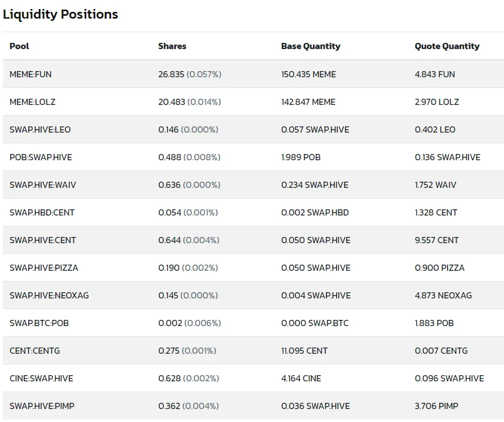The width and height of the screenshot is (504, 422).
Task: Select the SWAP.HBD:CENT pool name
Action: (42, 213)
